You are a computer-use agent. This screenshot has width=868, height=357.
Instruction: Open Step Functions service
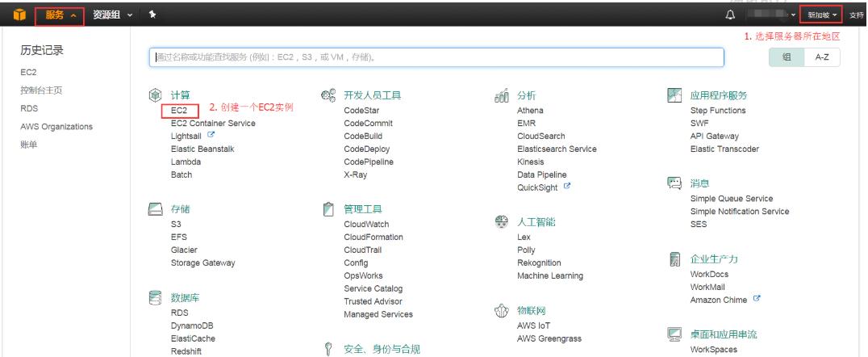pos(718,111)
